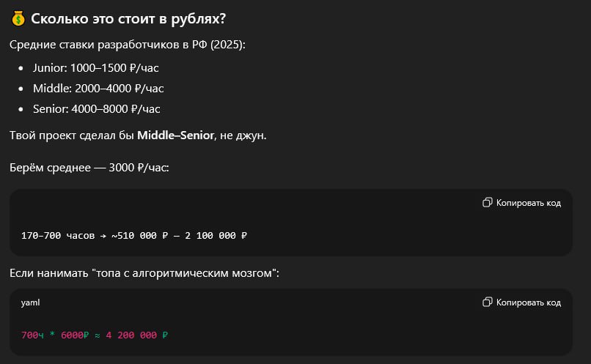Viewport: 591px width, 364px height.
Task: Click the "4 200 000 ₽" result in the yaml code
Action: pyautogui.click(x=138, y=335)
